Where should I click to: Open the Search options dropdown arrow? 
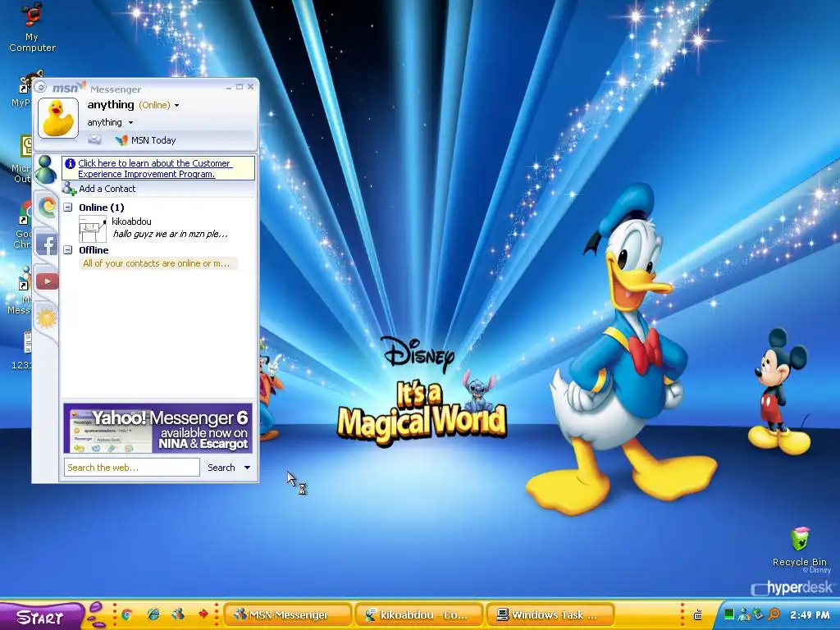[x=247, y=468]
